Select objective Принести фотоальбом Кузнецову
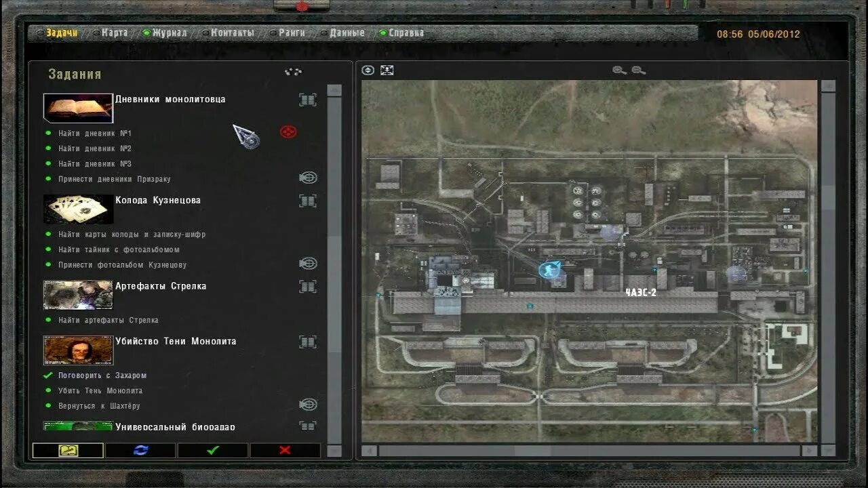The height and width of the screenshot is (488, 868). click(x=123, y=265)
